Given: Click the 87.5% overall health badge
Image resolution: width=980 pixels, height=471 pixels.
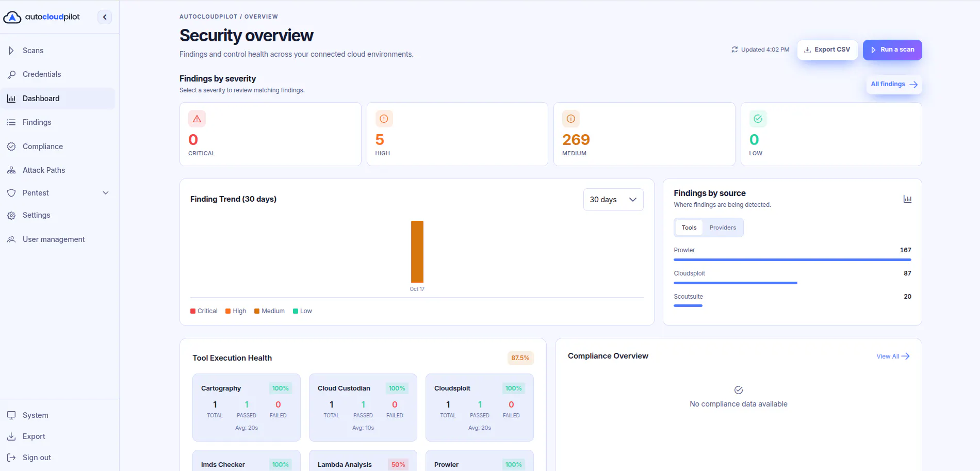Looking at the screenshot, I should pos(520,358).
